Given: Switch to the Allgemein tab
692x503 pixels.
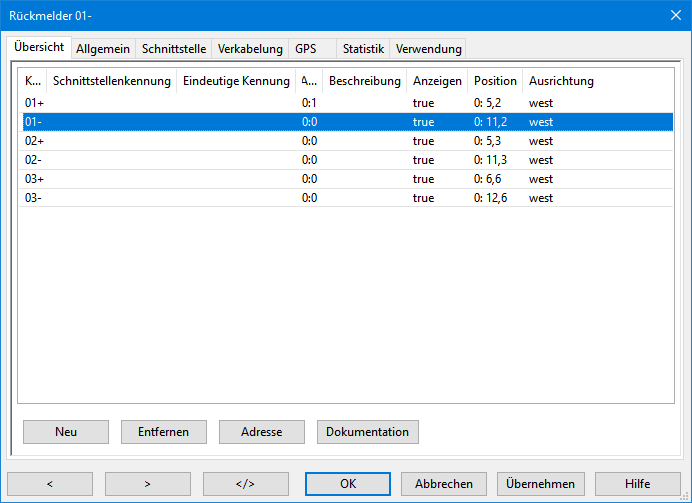Looking at the screenshot, I should tap(103, 48).
